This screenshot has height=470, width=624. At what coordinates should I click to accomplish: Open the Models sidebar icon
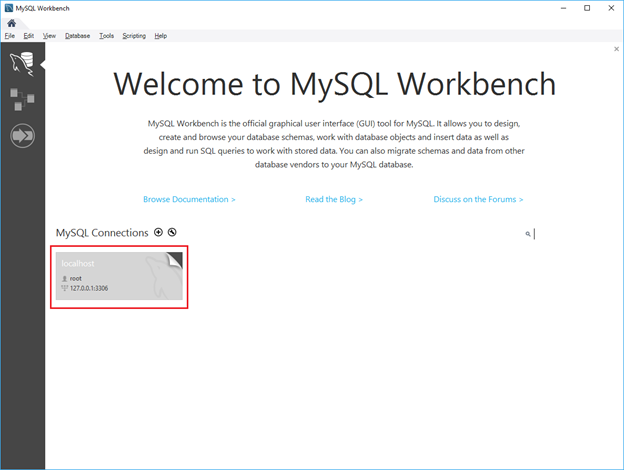[x=22, y=99]
